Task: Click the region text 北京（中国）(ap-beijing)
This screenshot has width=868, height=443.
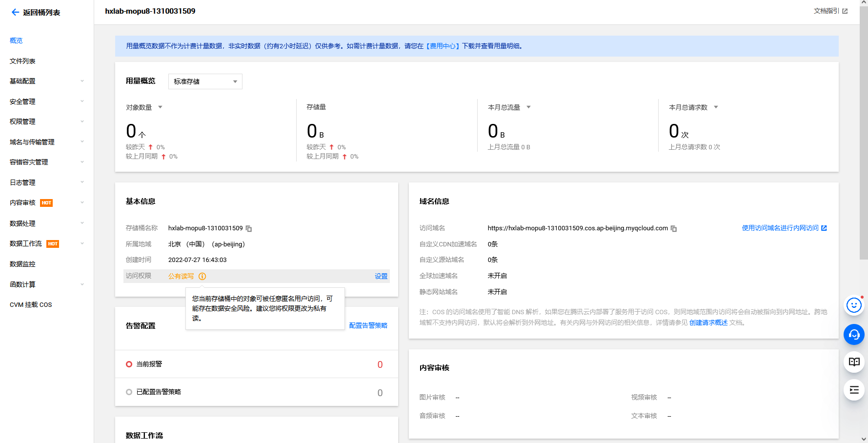Action: [x=206, y=244]
